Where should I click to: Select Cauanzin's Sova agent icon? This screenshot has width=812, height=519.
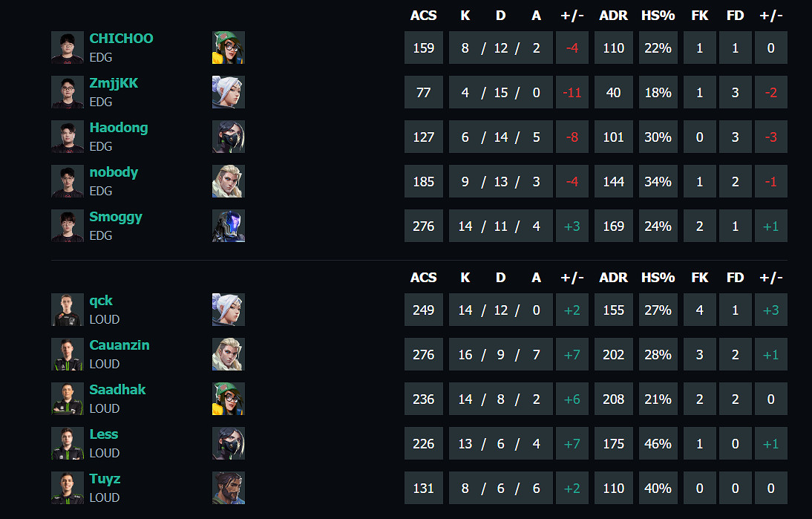tap(229, 354)
